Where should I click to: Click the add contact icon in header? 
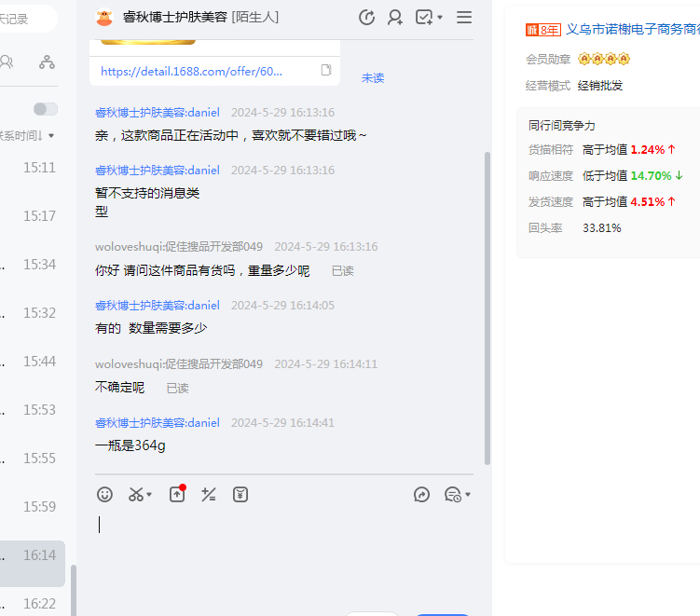(395, 18)
